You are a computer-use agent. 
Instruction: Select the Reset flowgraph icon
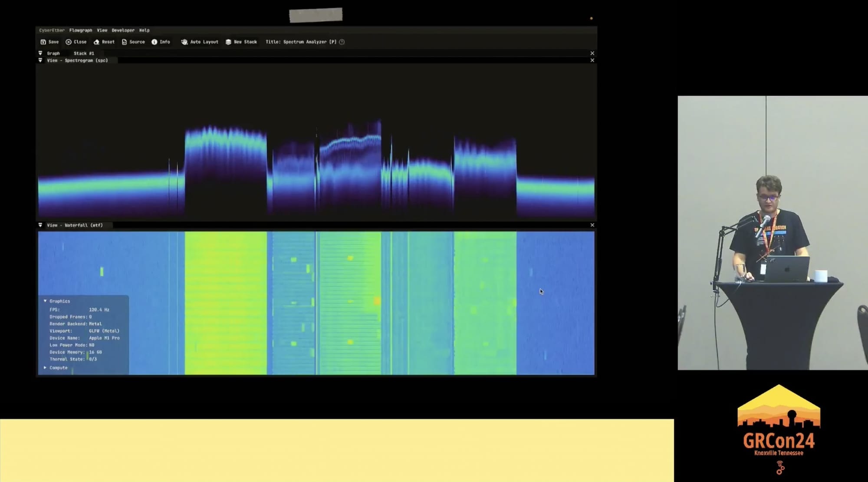[x=97, y=42]
